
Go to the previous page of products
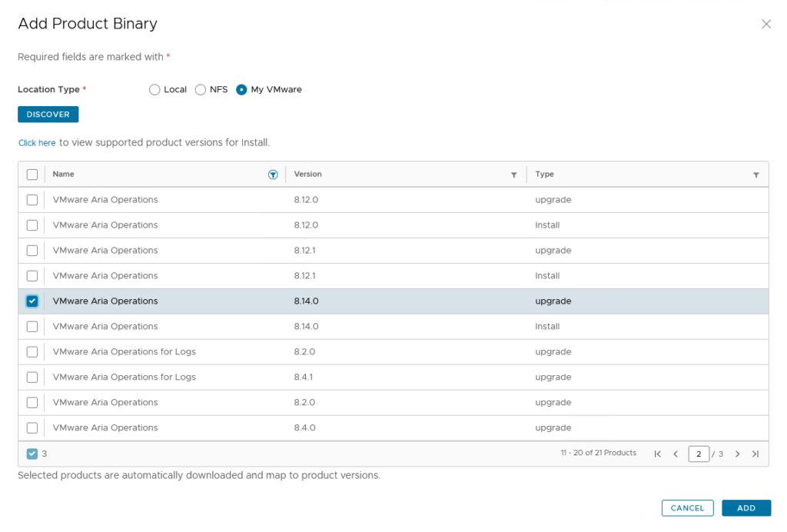coord(676,454)
